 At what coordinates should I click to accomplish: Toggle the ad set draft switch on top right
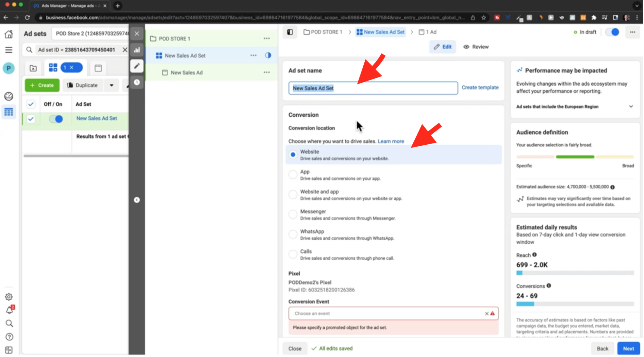pos(612,32)
